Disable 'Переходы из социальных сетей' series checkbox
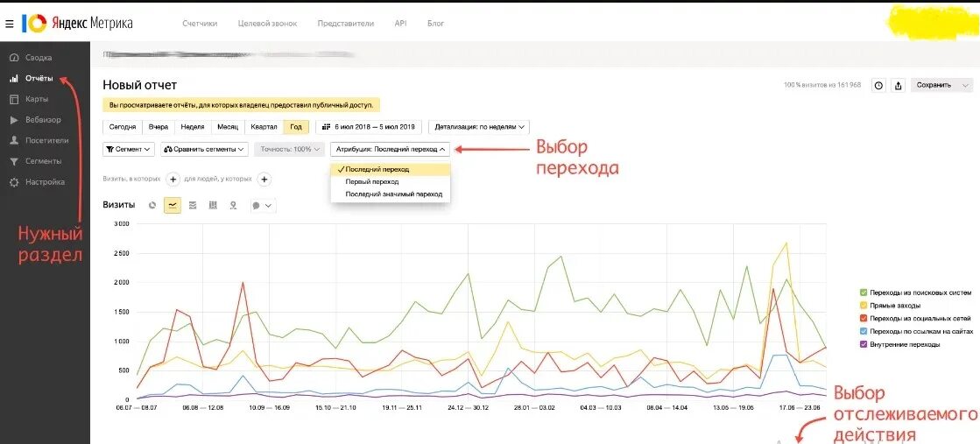The height and width of the screenshot is (444, 980). click(x=864, y=318)
